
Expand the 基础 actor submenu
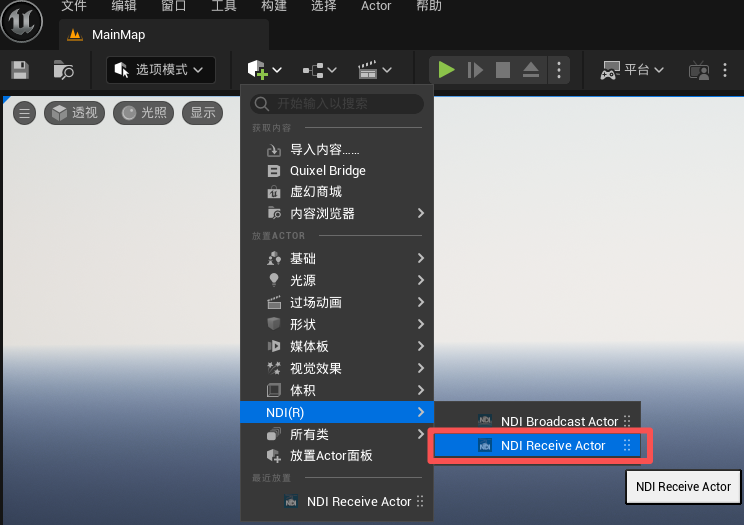click(x=337, y=258)
